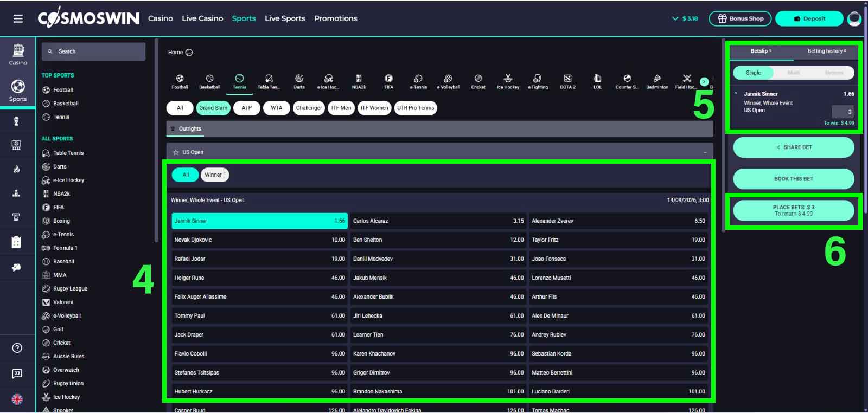Select Cricket in the sports icon carousel

click(478, 82)
